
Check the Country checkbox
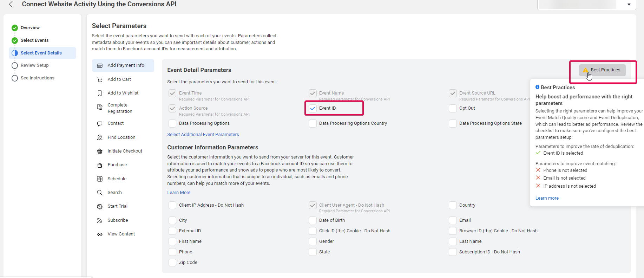(x=453, y=205)
